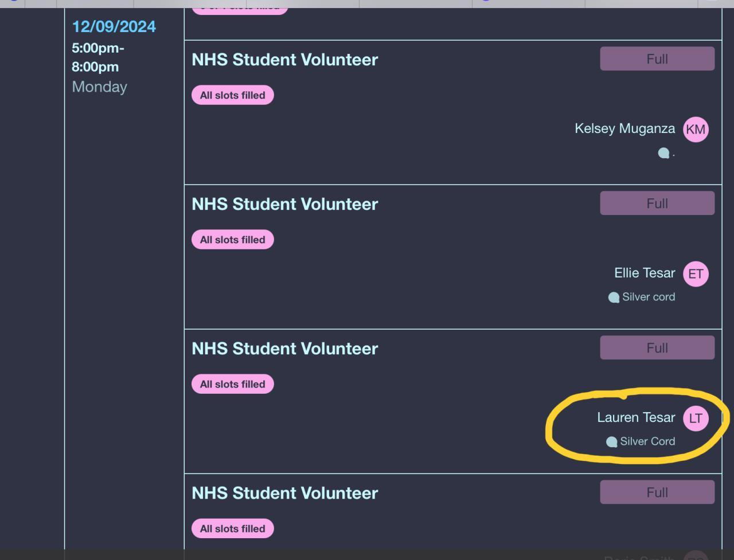Image resolution: width=734 pixels, height=560 pixels.
Task: Click the Full button in Ellie Tesar's slot
Action: tap(657, 203)
